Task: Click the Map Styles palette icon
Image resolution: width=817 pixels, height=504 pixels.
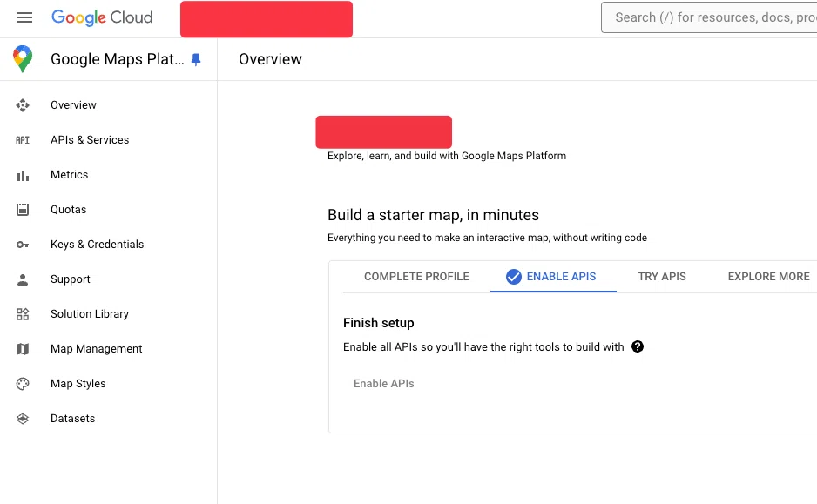Action: (23, 384)
